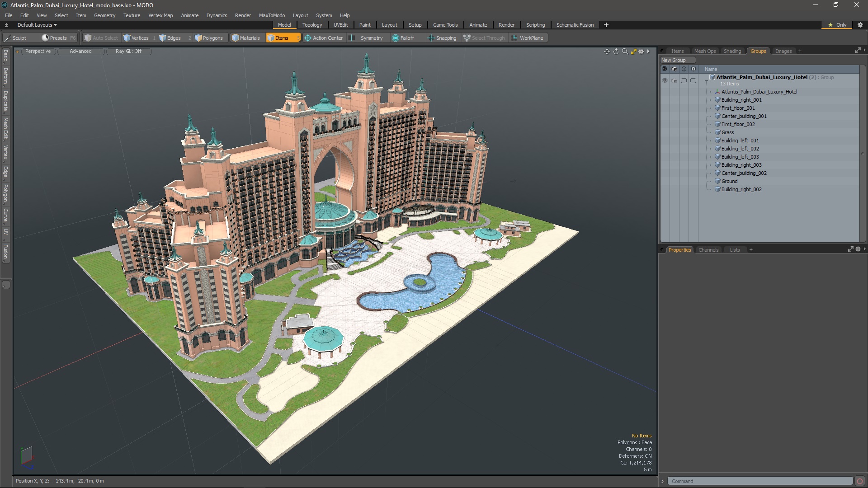Click the Command input field
This screenshot has width=868, height=488.
[759, 481]
